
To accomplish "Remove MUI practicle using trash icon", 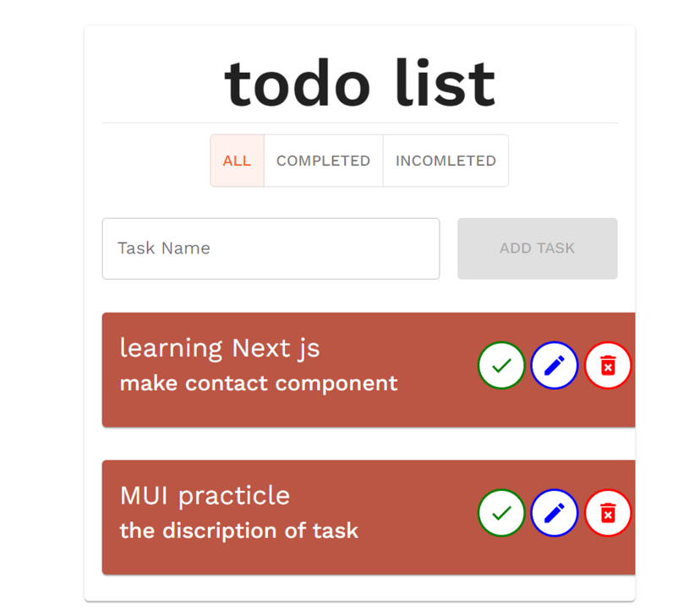I will pyautogui.click(x=608, y=513).
